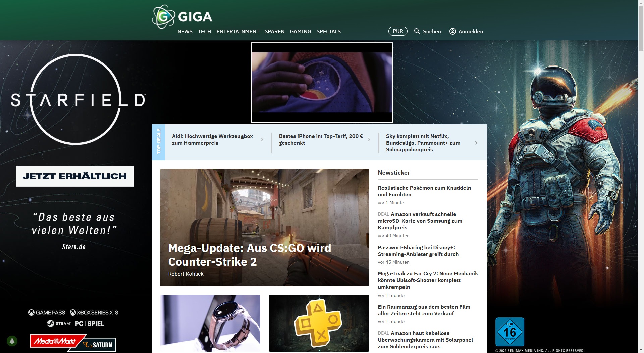Click the PlayStation Plus article thumbnail
This screenshot has height=353, width=644.
[x=319, y=323]
